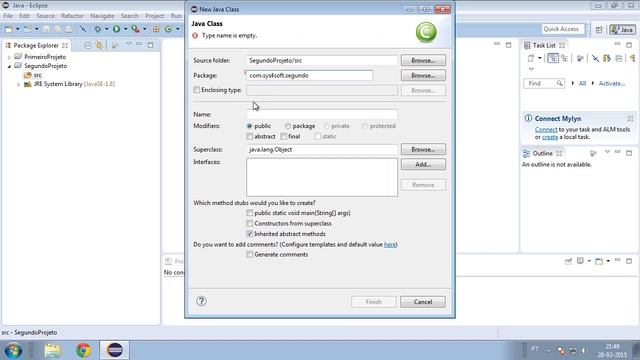Click Scheduled presentation icon in Task List
The width and height of the screenshot is (640, 360).
pyautogui.click(x=565, y=58)
